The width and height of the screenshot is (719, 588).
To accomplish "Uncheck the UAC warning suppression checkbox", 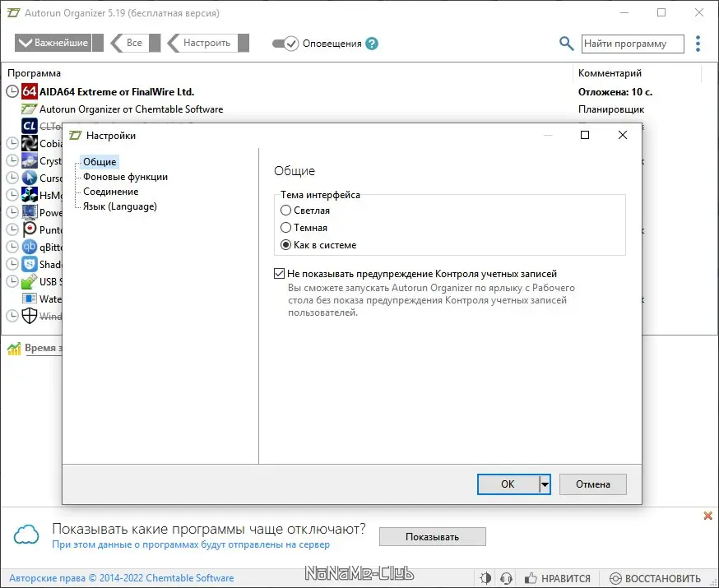I will 279,274.
